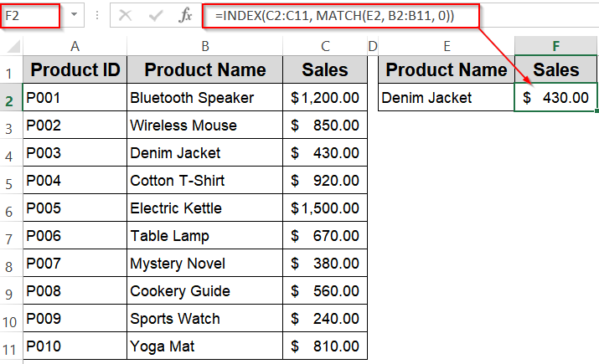Select column A header

[75, 45]
